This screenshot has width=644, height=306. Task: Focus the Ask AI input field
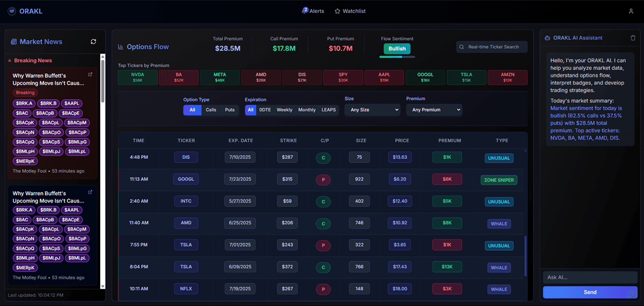[x=590, y=277]
